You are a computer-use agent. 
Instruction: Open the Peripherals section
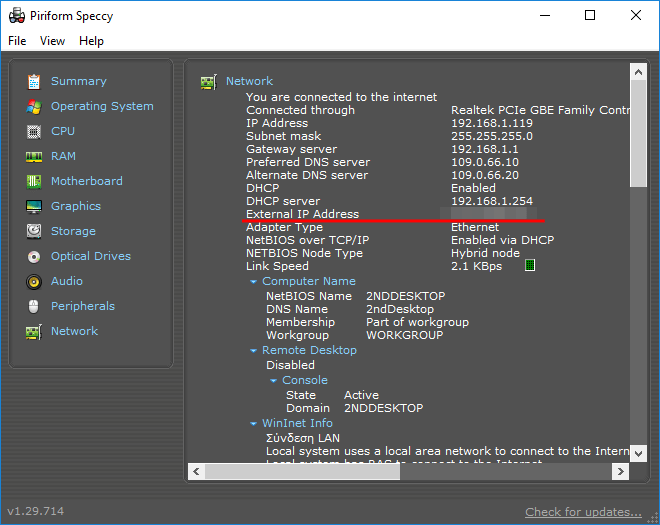[83, 306]
